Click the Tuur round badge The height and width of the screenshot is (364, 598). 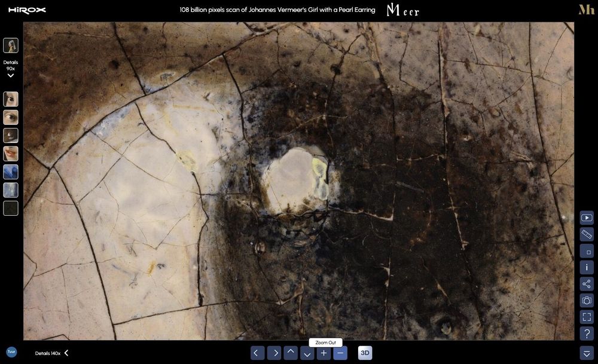tap(11, 352)
